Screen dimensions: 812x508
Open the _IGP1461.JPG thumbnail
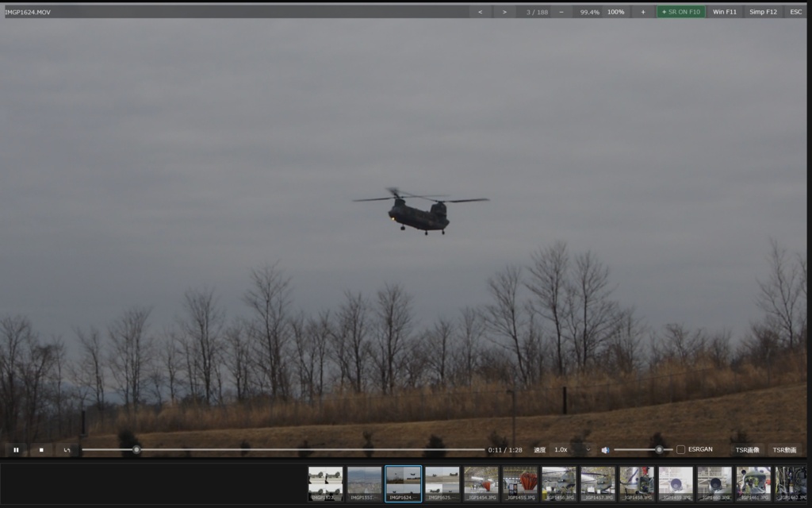(753, 483)
